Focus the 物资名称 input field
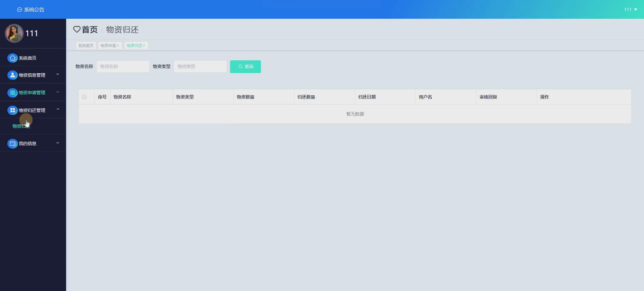 point(123,66)
